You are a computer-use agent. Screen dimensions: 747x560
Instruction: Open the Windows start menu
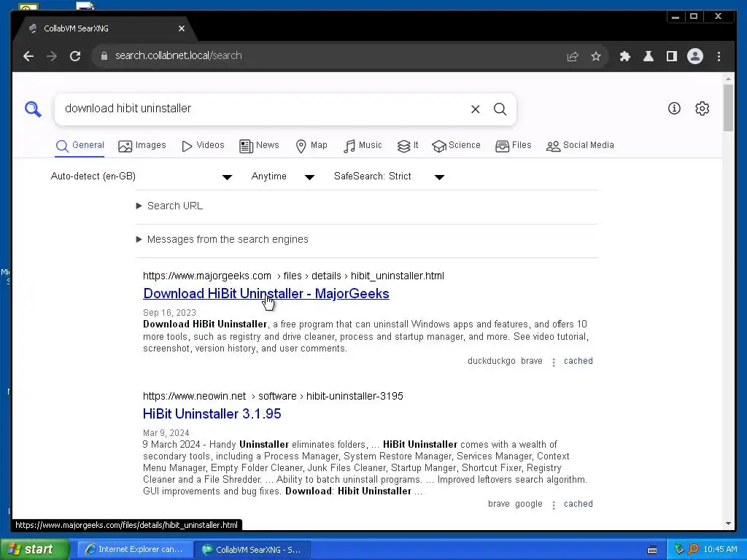click(x=34, y=550)
